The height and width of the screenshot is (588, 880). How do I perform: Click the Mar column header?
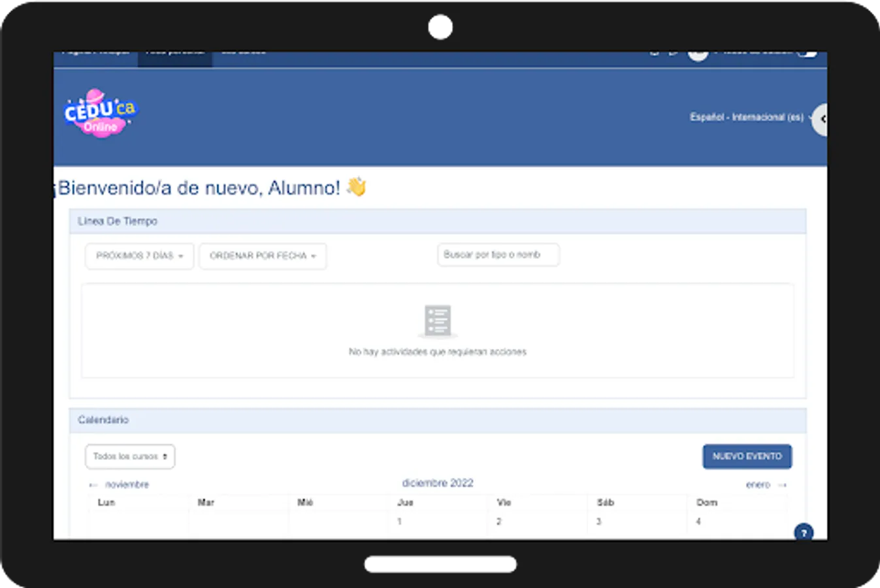click(206, 502)
